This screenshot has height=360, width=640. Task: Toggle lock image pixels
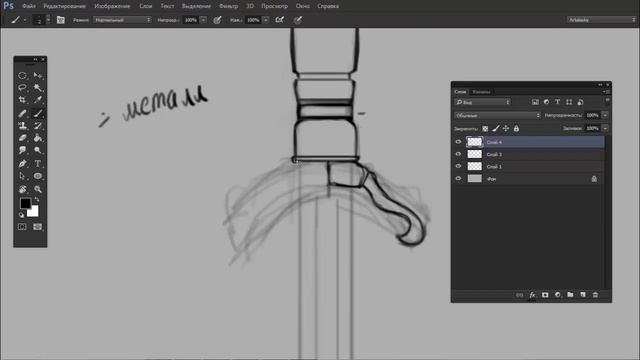pyautogui.click(x=496, y=129)
